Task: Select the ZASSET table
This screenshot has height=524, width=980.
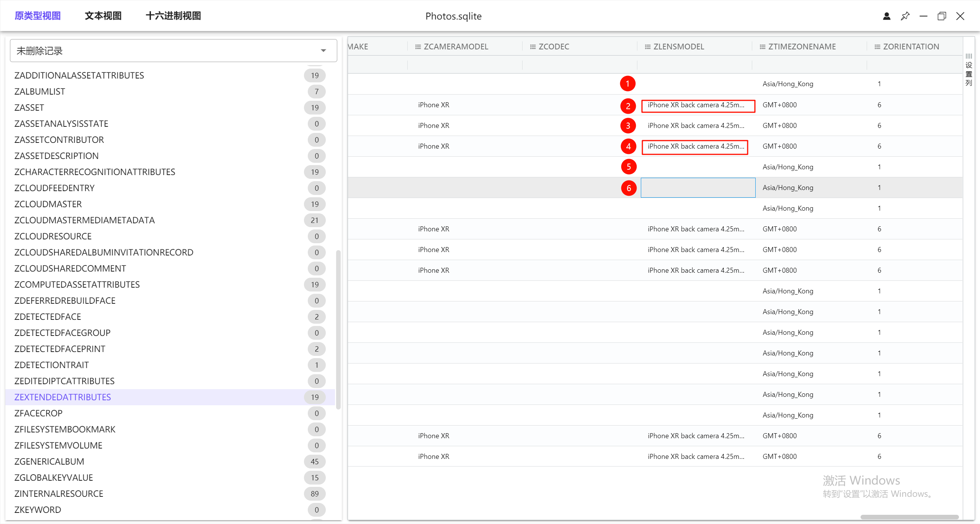Action: 29,108
